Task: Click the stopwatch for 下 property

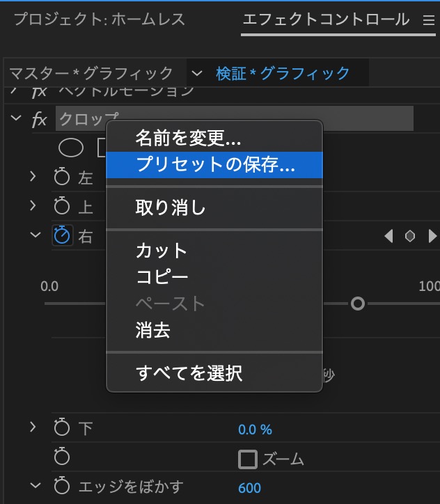Action: (63, 428)
